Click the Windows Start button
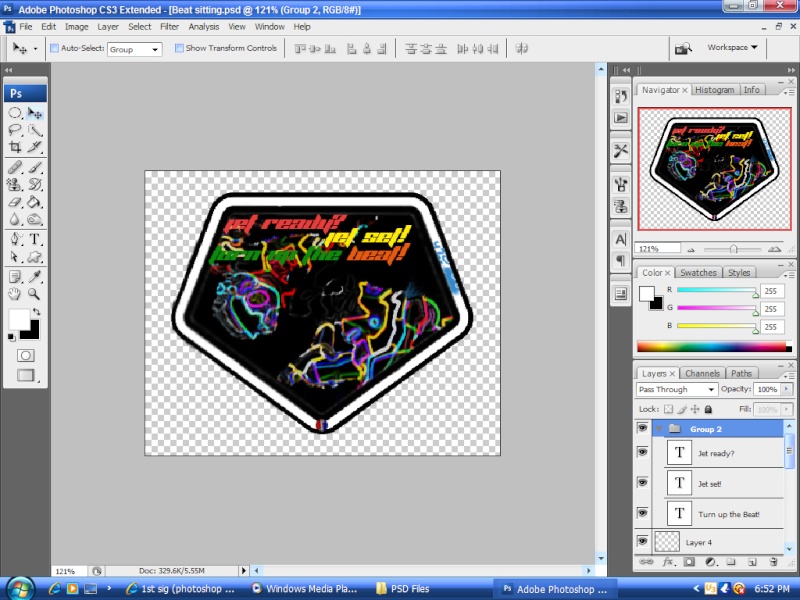The height and width of the screenshot is (600, 800). pos(19,589)
